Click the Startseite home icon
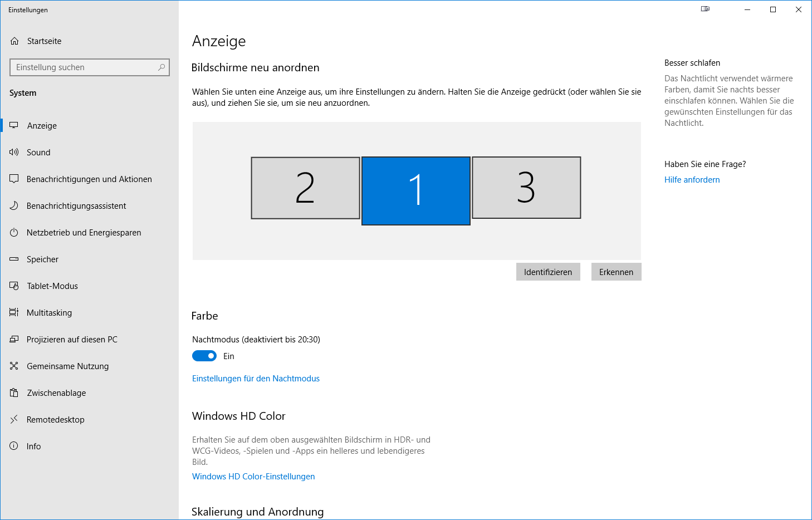Image resolution: width=812 pixels, height=520 pixels. point(14,41)
